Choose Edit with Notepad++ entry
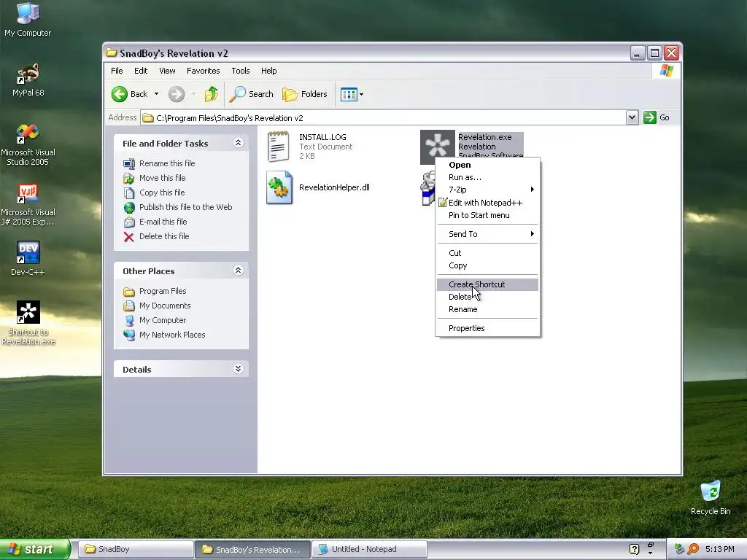The width and height of the screenshot is (747, 560). (x=488, y=203)
